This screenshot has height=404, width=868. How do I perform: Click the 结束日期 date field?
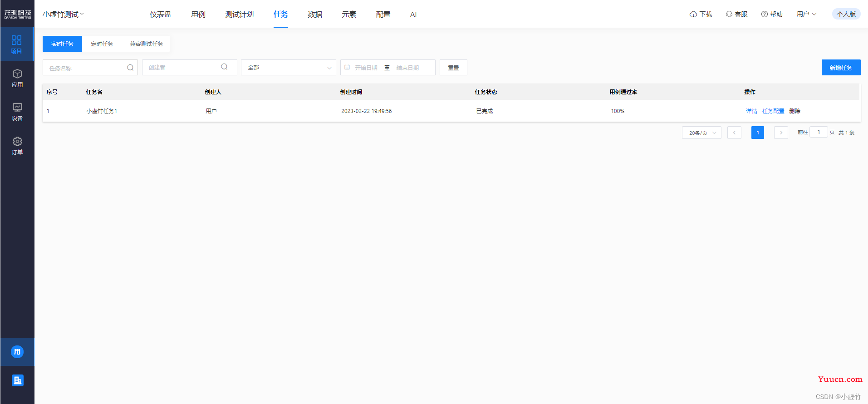(x=407, y=68)
